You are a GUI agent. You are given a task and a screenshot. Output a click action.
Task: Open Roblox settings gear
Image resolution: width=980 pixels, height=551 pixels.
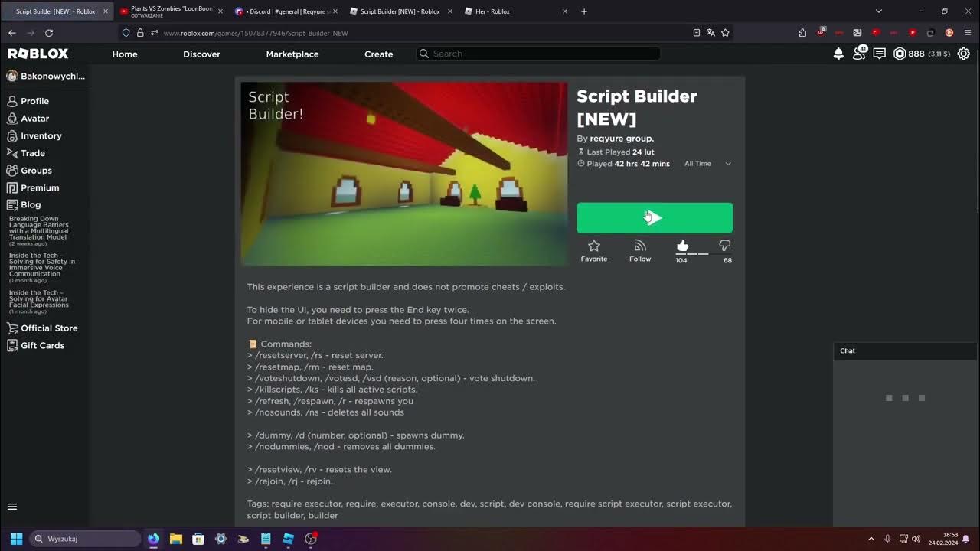[x=964, y=54]
